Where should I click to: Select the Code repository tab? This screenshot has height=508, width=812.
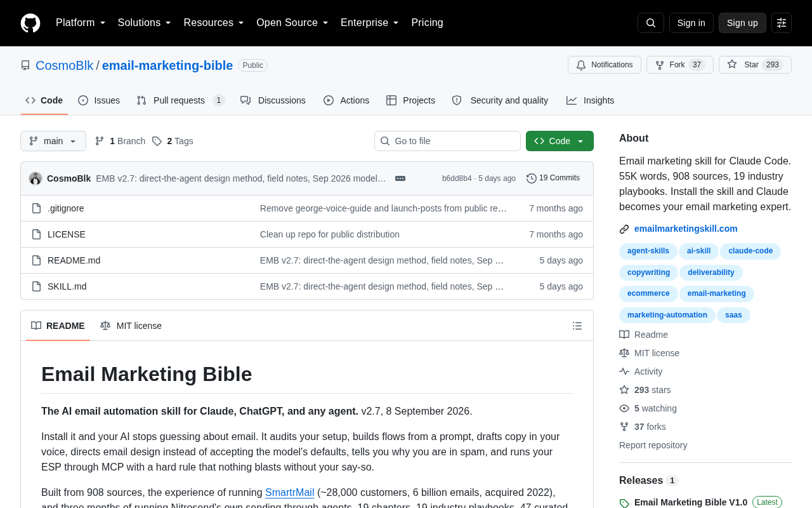44,100
